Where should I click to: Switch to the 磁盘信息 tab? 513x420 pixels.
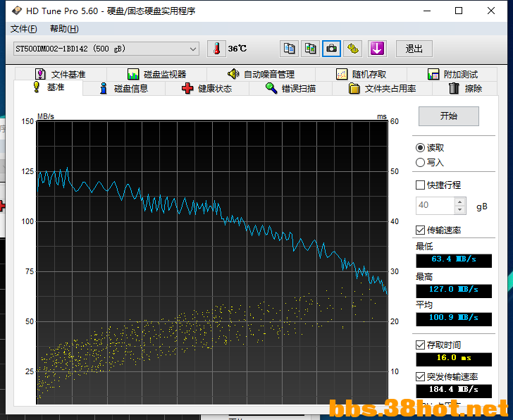(124, 89)
